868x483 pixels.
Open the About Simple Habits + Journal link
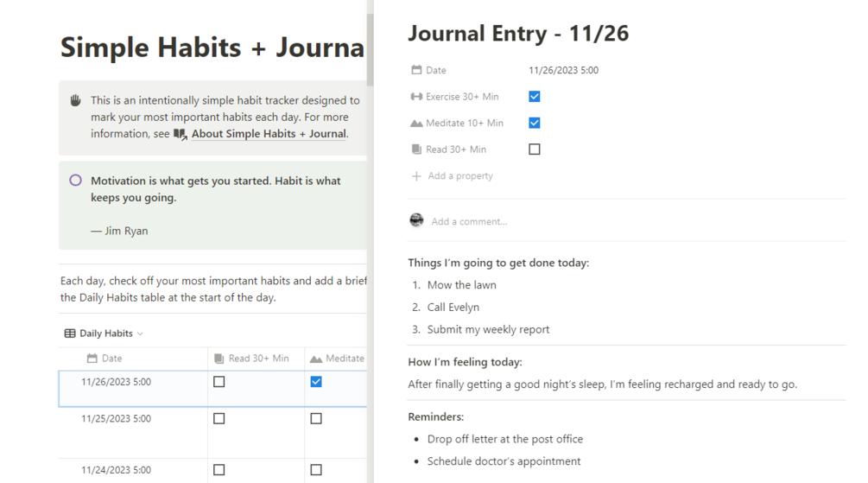(x=269, y=134)
